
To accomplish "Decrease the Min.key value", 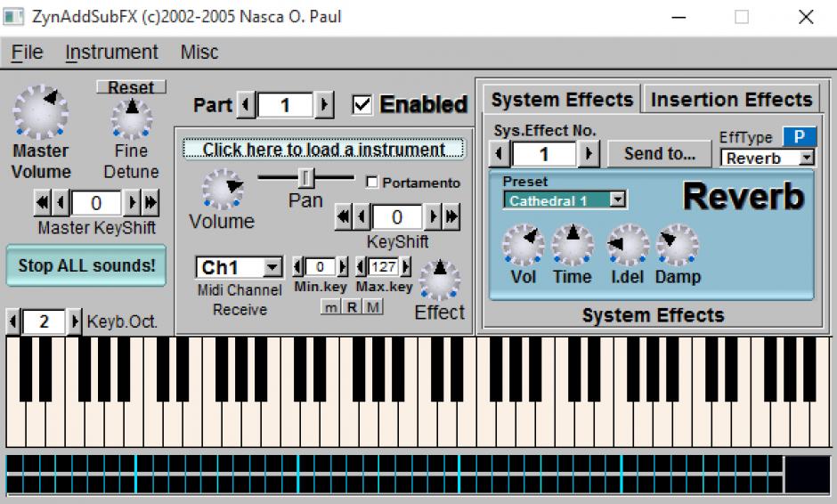I will 298,266.
